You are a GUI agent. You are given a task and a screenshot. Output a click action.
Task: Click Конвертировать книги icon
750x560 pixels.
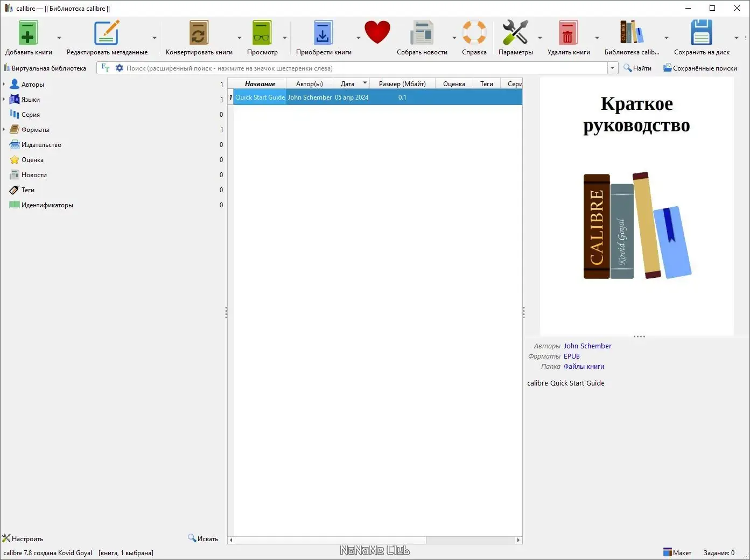[x=199, y=33]
